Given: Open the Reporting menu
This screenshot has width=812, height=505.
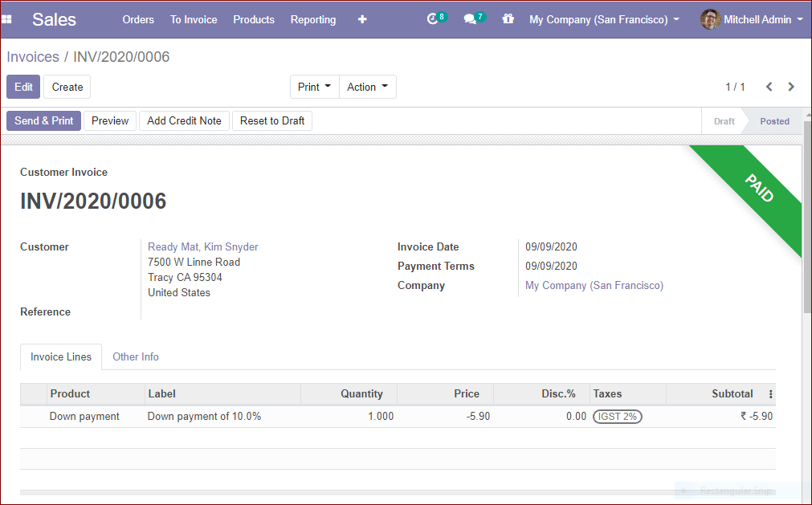Looking at the screenshot, I should coord(312,19).
